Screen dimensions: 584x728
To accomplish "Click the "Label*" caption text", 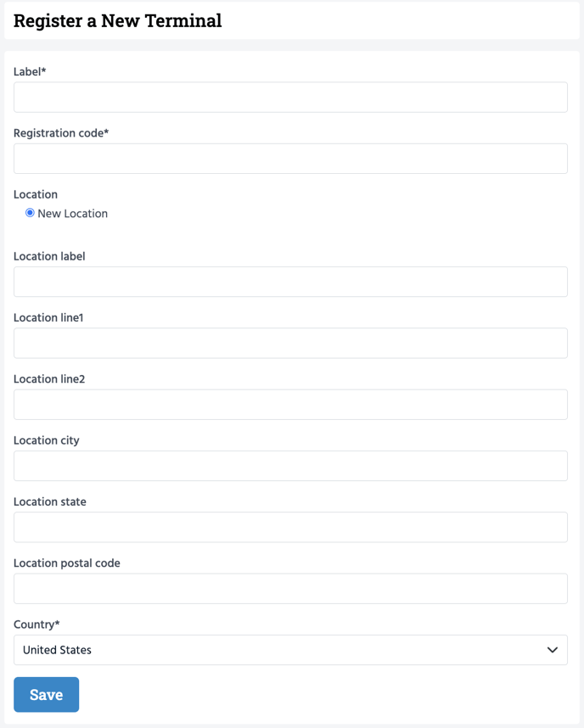I will (30, 72).
